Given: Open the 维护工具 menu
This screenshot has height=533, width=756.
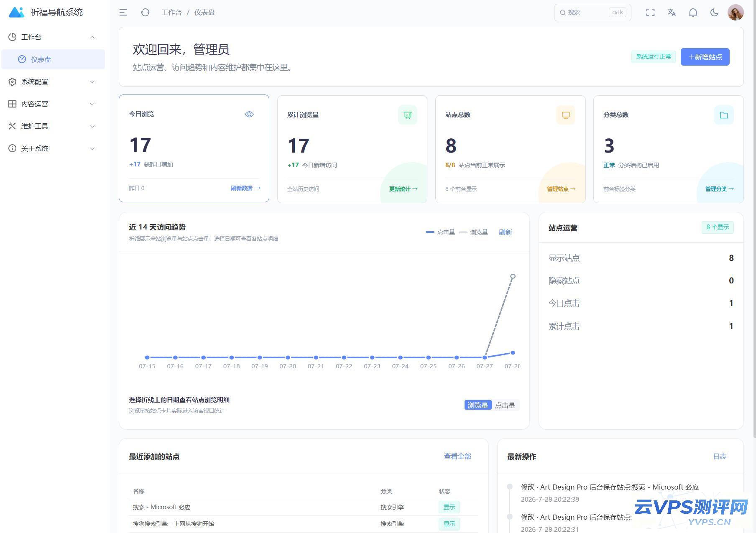Looking at the screenshot, I should pos(53,126).
